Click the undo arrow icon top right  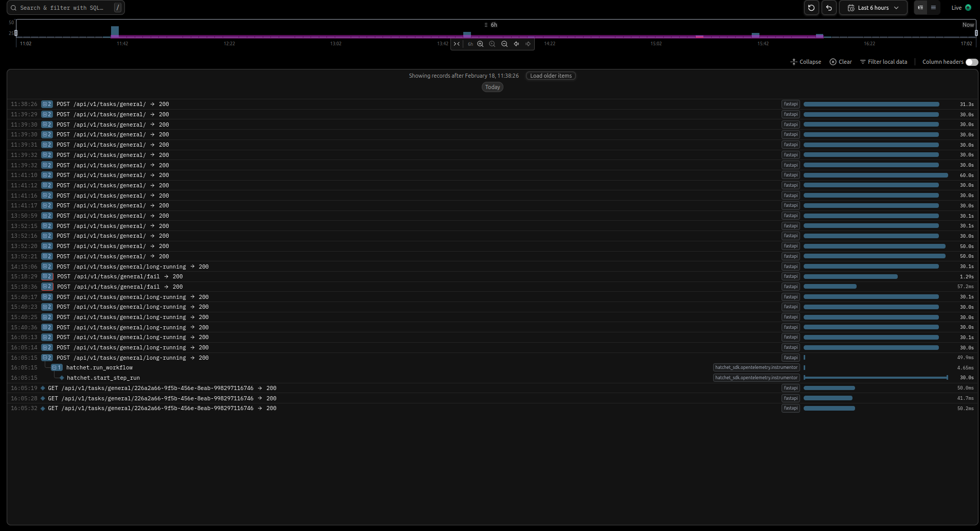click(829, 8)
